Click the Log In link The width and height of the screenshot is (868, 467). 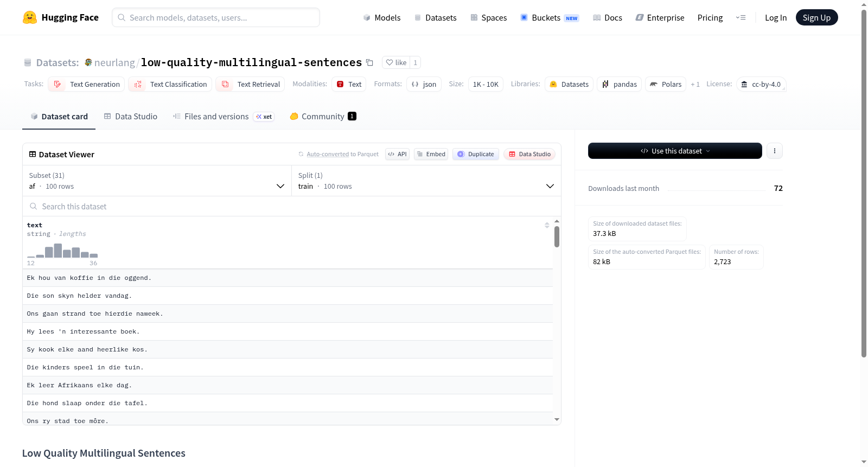(776, 17)
